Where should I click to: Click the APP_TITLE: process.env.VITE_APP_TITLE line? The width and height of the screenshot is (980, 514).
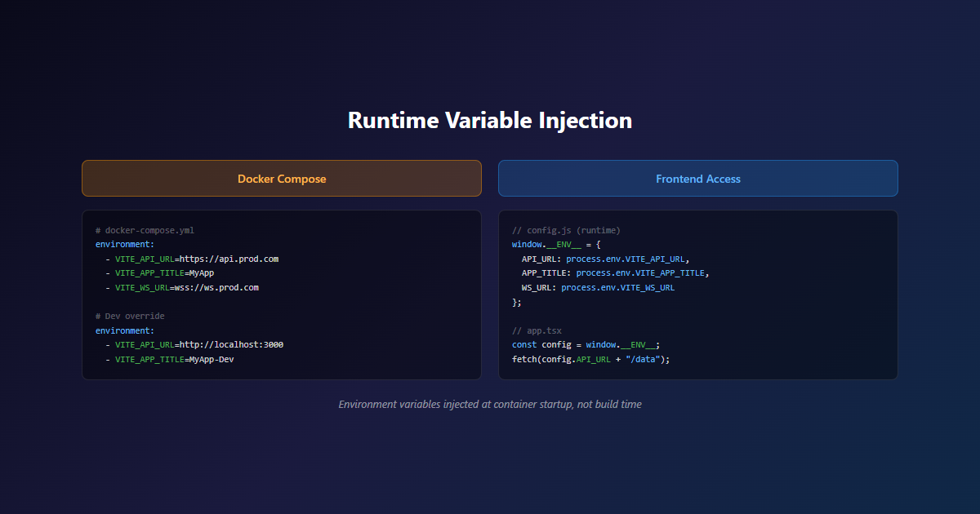tap(616, 273)
